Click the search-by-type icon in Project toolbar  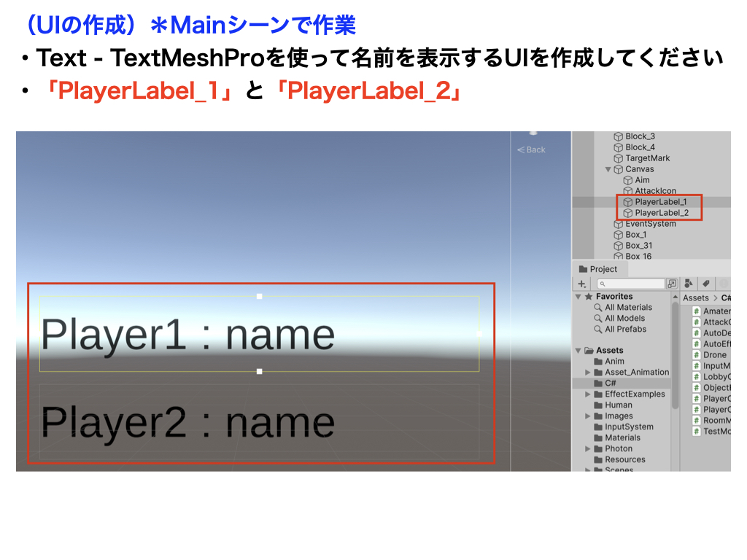pyautogui.click(x=689, y=284)
